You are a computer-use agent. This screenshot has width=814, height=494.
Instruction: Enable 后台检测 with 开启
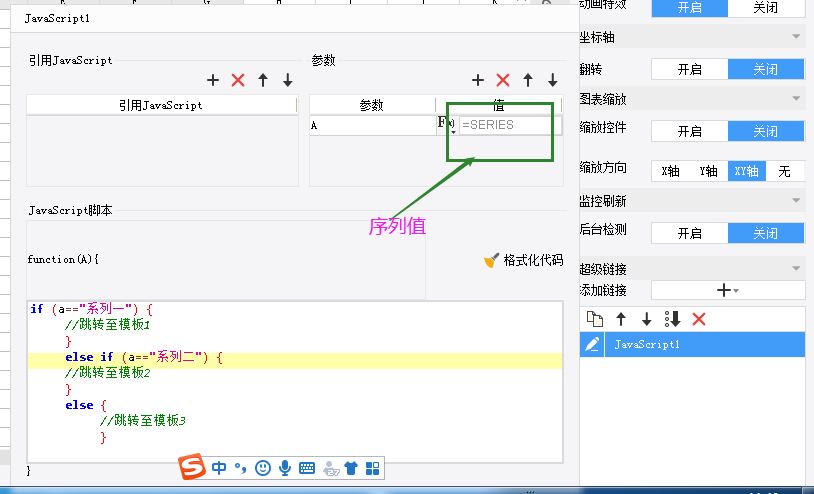point(689,233)
